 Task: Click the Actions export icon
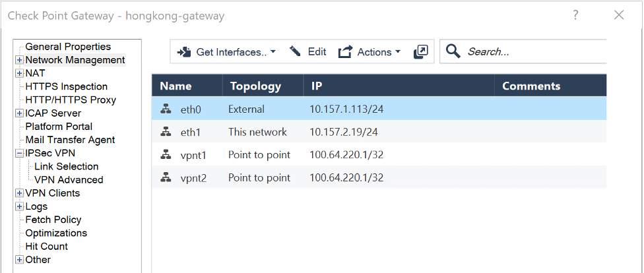tap(345, 51)
